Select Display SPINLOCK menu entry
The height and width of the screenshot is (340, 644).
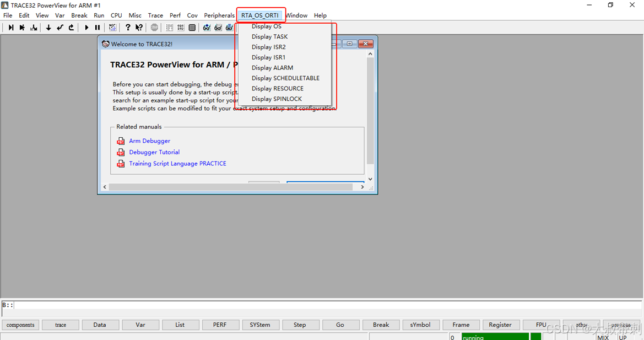coord(277,99)
